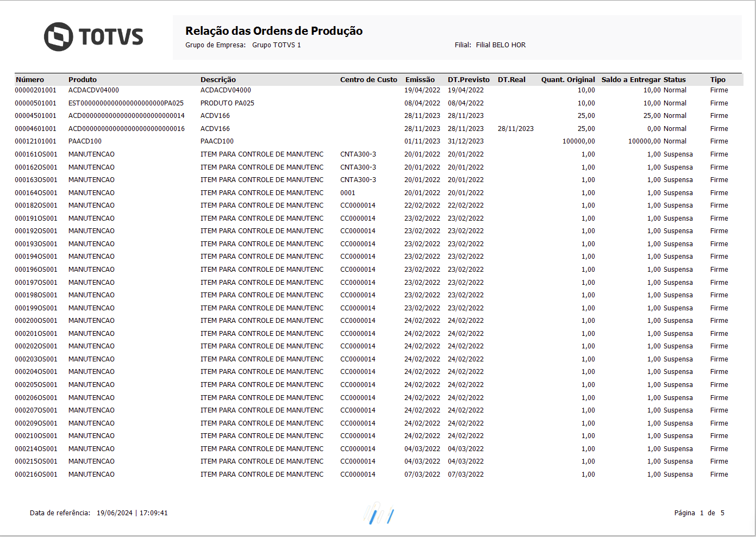The width and height of the screenshot is (756, 537).
Task: Click order number 000209OS001
Action: pos(36,423)
